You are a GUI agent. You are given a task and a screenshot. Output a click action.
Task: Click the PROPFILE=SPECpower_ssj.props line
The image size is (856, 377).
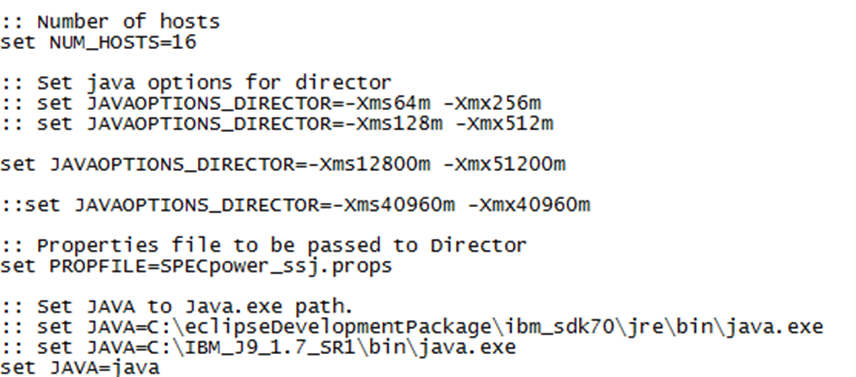point(196,266)
